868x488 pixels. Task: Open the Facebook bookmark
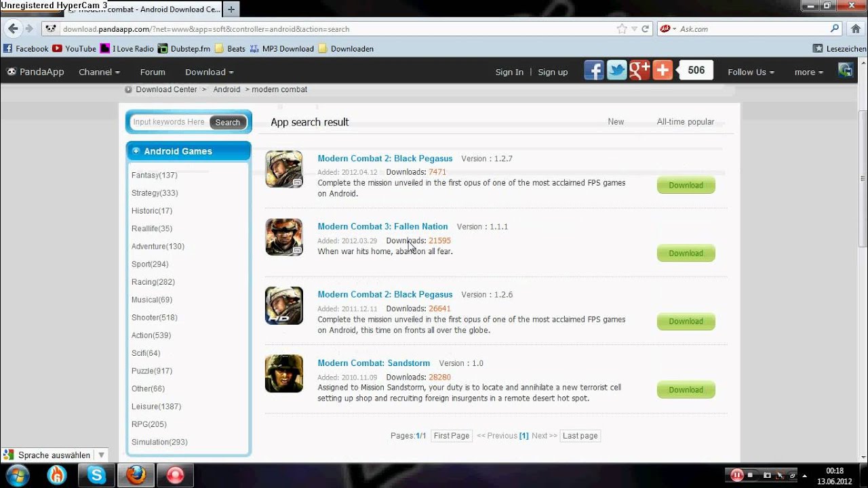pos(26,49)
